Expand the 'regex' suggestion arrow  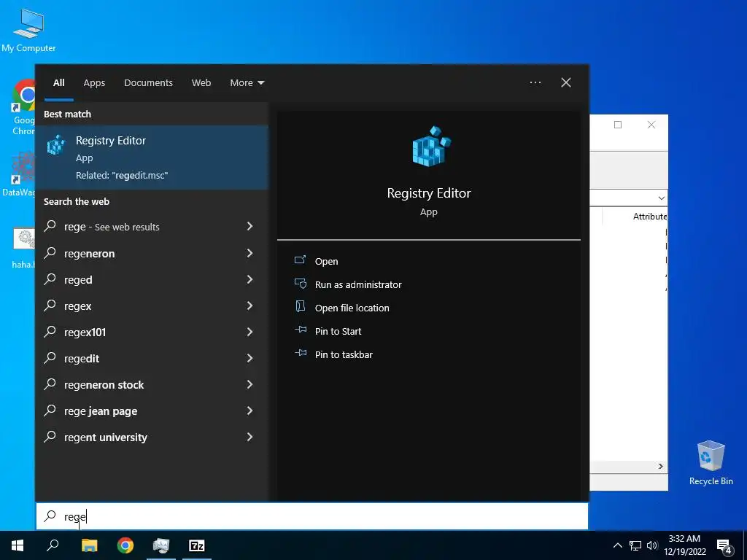(249, 306)
